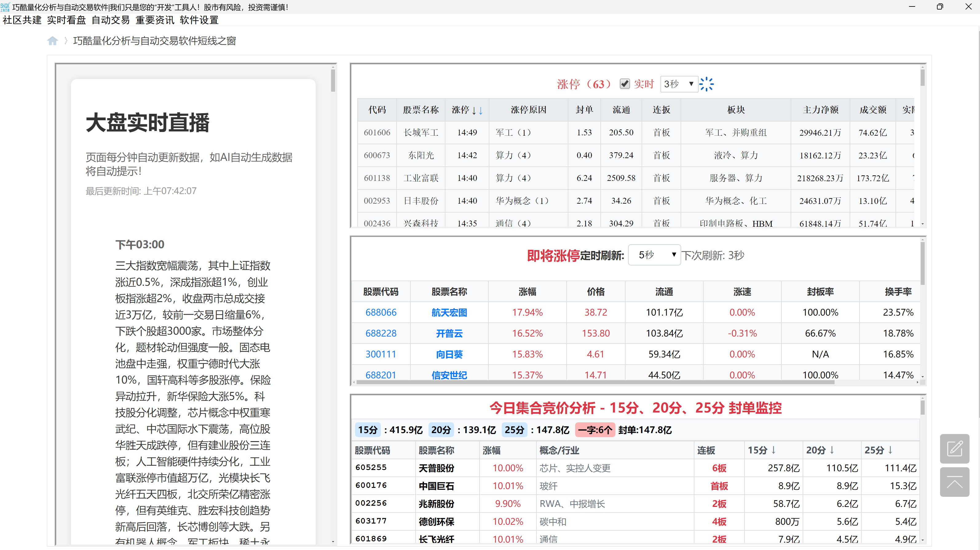Screen dimensions: 980x550
Task: Open stock name link 向日葵
Action: pyautogui.click(x=449, y=354)
